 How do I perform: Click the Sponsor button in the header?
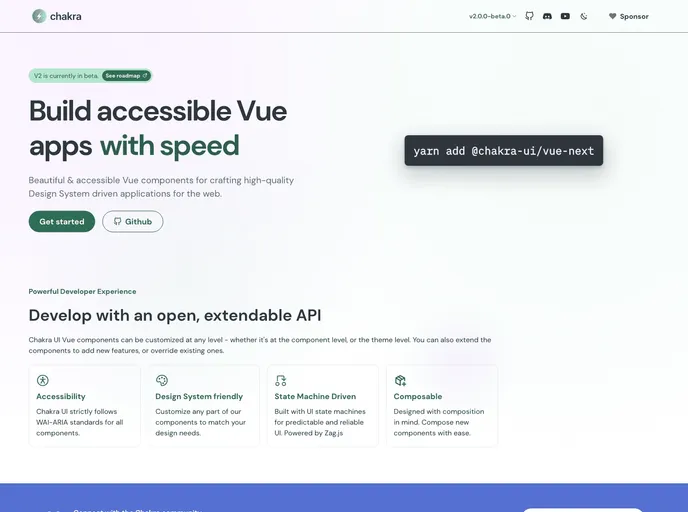click(628, 16)
